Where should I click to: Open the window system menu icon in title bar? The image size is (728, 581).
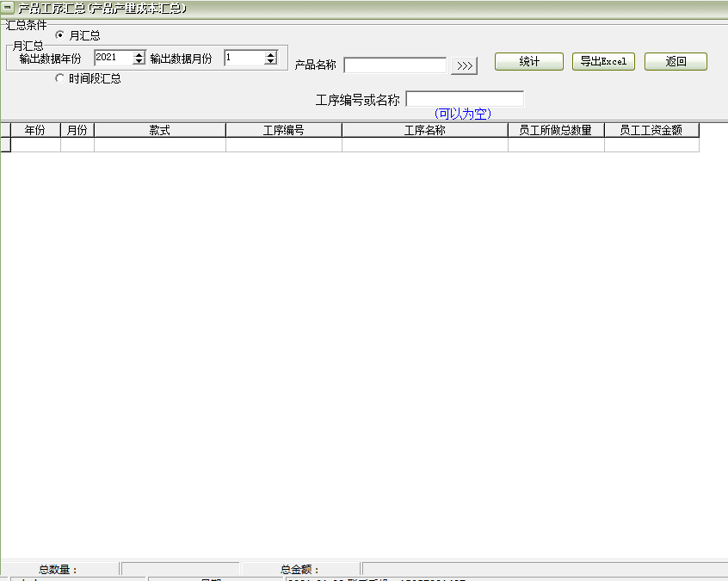[8, 8]
